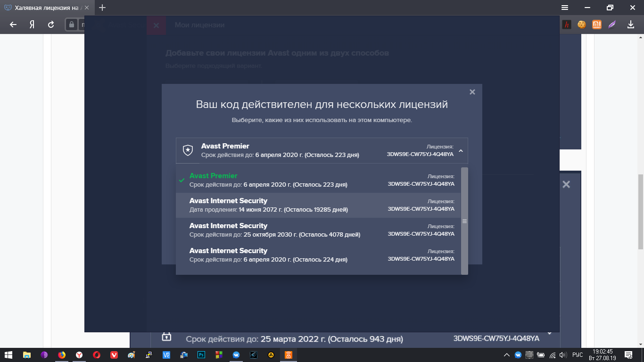This screenshot has height=362, width=644.
Task: Click the red "h" extension icon
Action: pos(567,25)
